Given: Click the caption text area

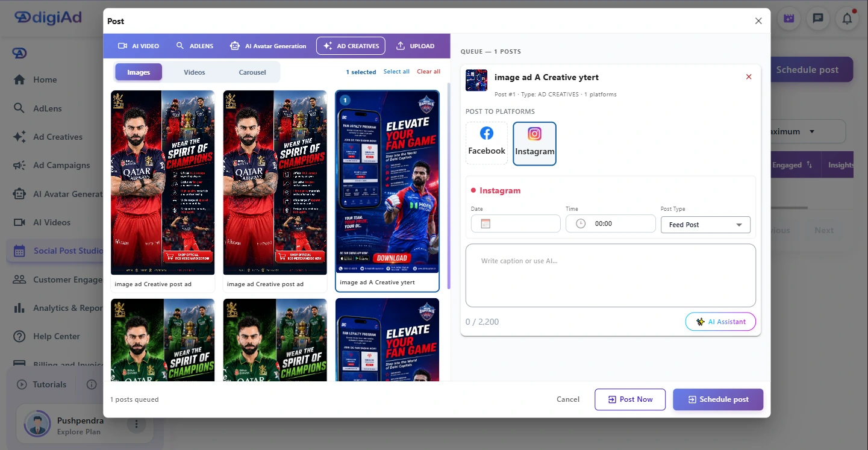Looking at the screenshot, I should (x=610, y=275).
